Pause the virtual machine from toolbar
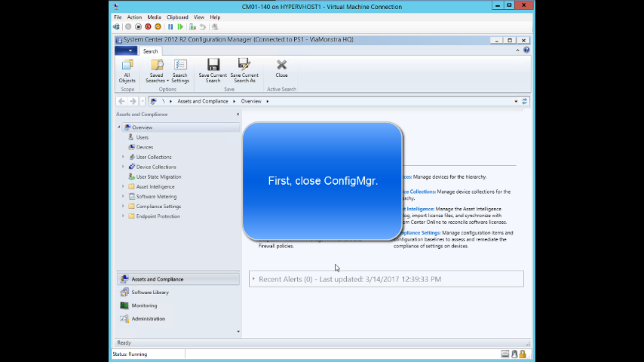The width and height of the screenshot is (644, 362). pos(171,26)
